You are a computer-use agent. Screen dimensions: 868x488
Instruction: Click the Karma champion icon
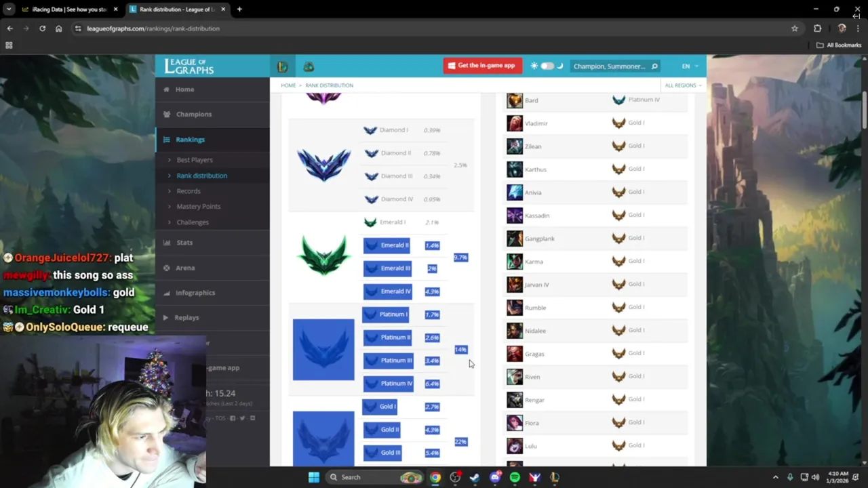tap(515, 262)
